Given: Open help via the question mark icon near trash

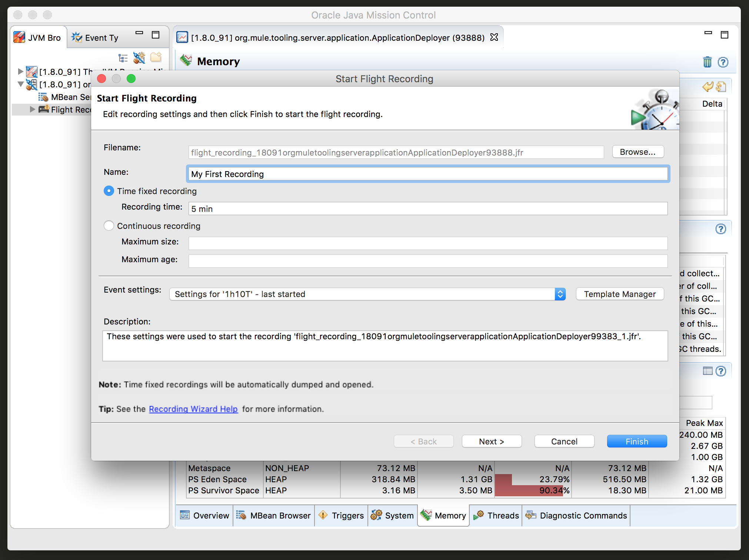Looking at the screenshot, I should (723, 62).
